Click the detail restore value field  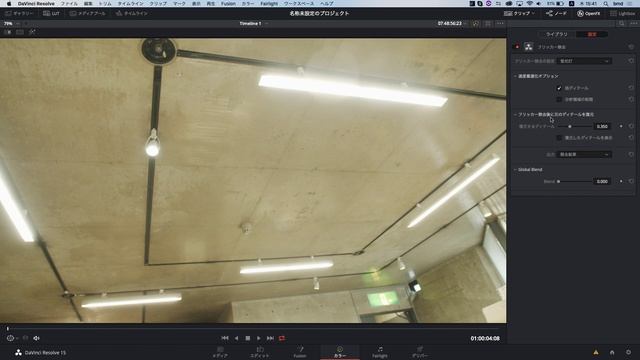tap(602, 127)
